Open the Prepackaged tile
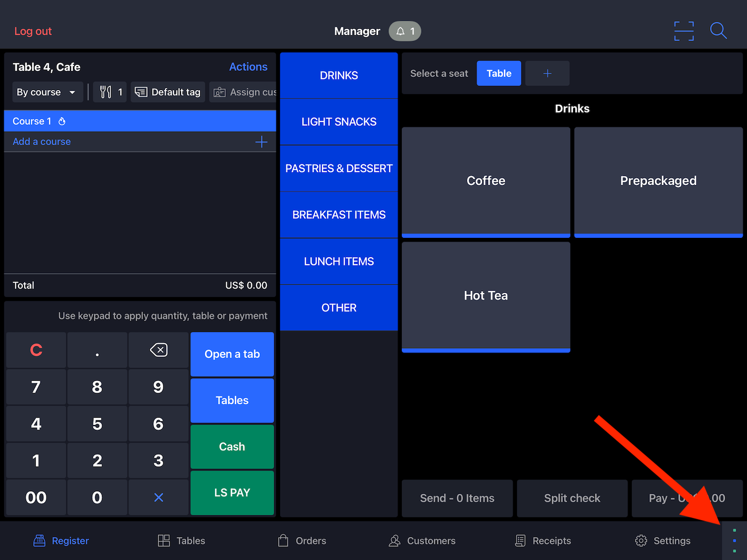The image size is (747, 560). coord(658,182)
